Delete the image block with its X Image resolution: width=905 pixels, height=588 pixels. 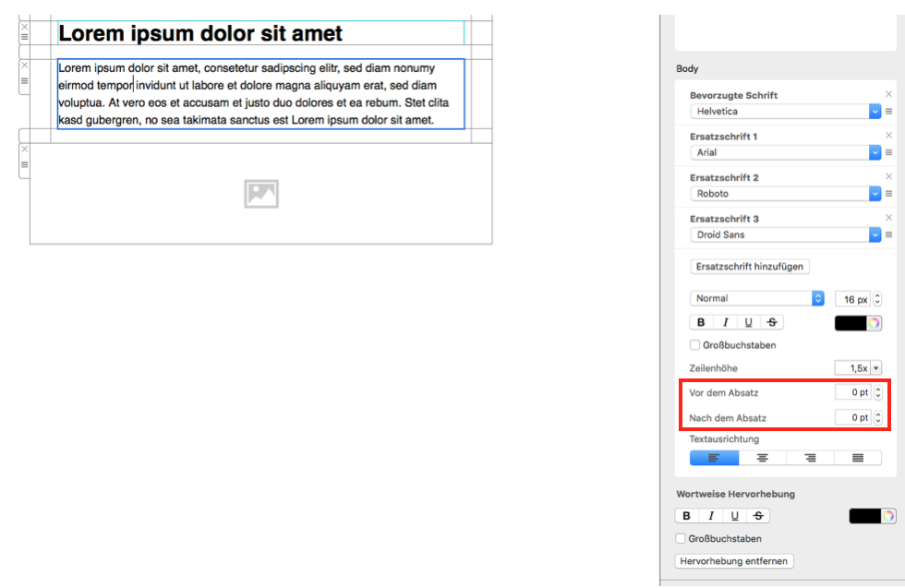point(24,149)
